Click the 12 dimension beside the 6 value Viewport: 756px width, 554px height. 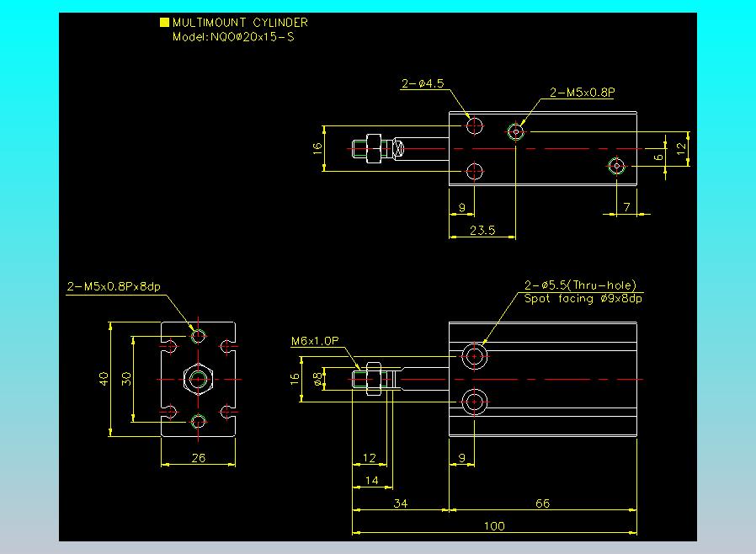click(x=681, y=148)
